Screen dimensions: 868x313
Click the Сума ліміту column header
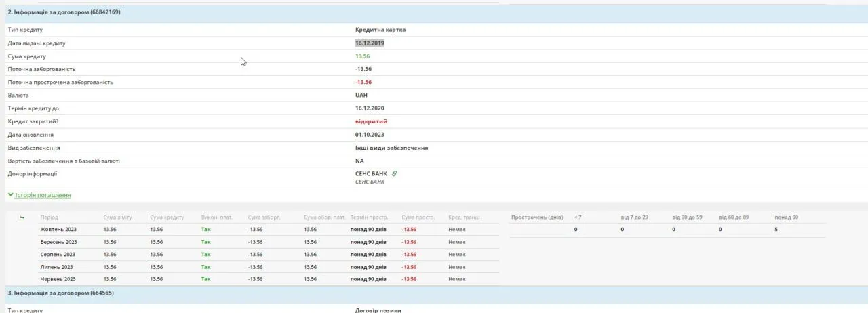point(117,217)
